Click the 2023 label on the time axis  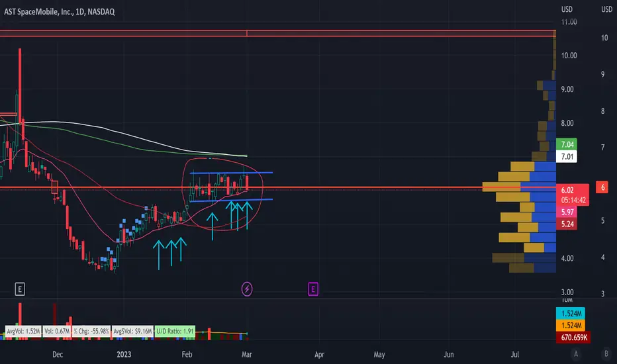click(x=124, y=354)
